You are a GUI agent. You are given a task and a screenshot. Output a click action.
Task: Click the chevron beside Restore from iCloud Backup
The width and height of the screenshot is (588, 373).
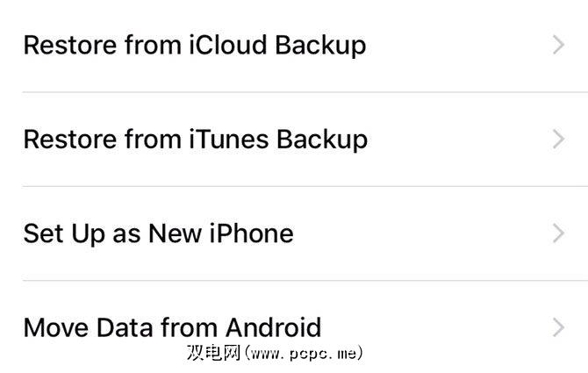(558, 45)
